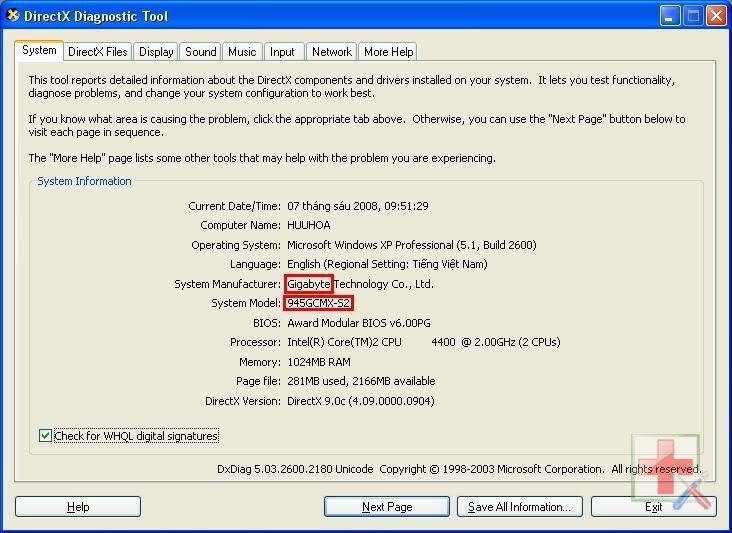Switch to the Display tab
The image size is (732, 533).
pos(156,52)
